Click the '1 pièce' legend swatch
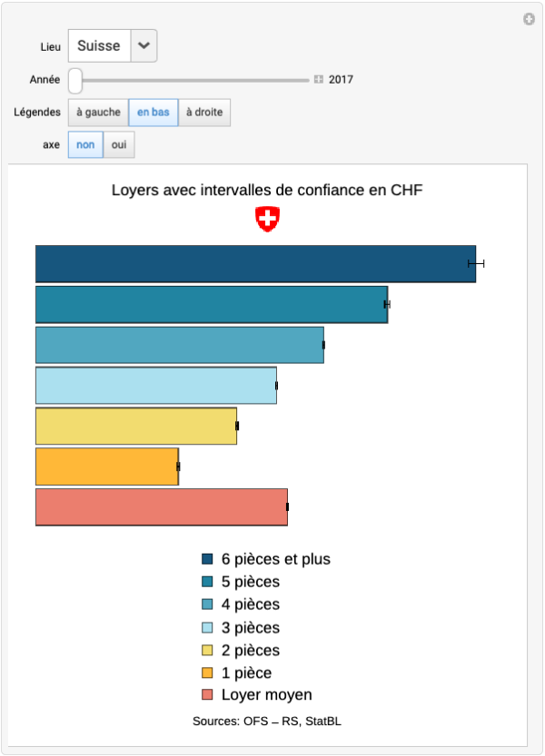 pos(207,673)
